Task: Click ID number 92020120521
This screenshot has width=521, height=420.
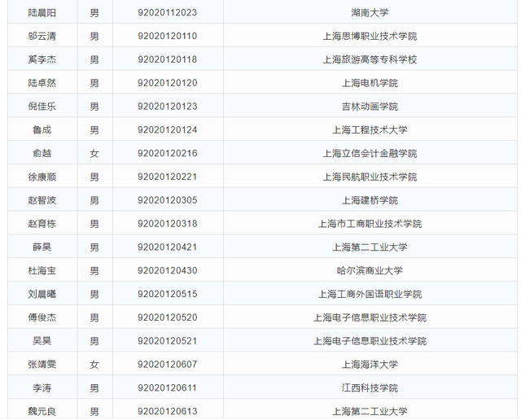Action: [168, 341]
